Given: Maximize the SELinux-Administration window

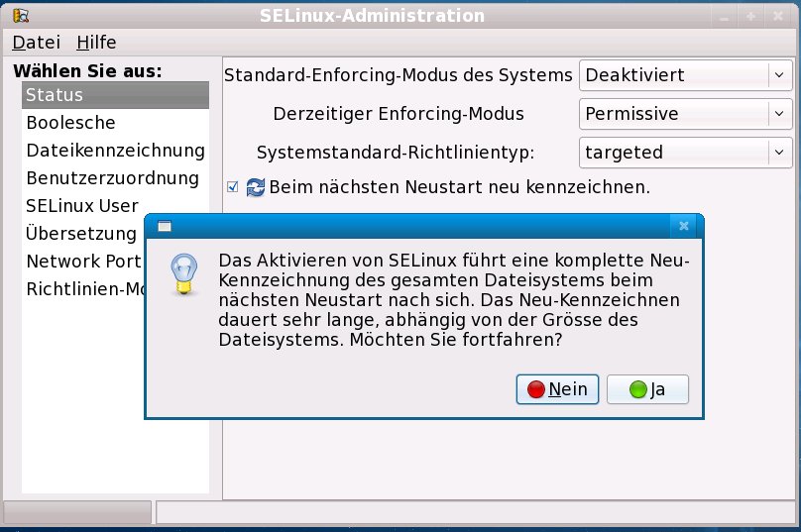Looking at the screenshot, I should [x=751, y=17].
